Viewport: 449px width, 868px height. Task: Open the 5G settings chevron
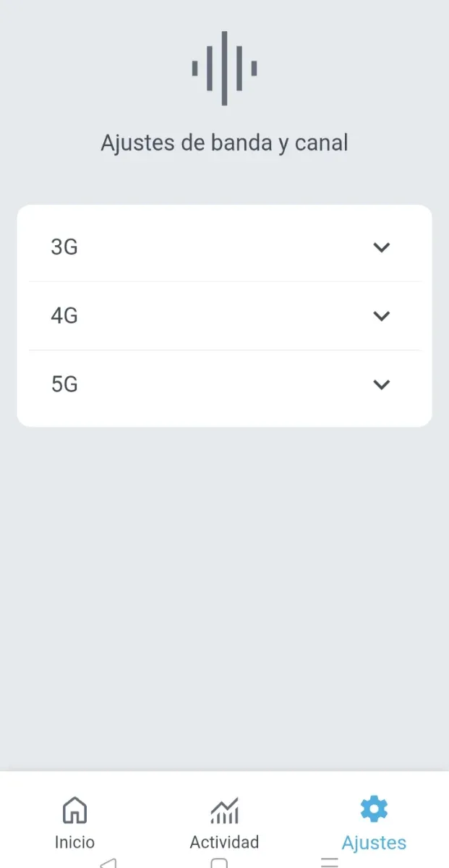(x=382, y=384)
